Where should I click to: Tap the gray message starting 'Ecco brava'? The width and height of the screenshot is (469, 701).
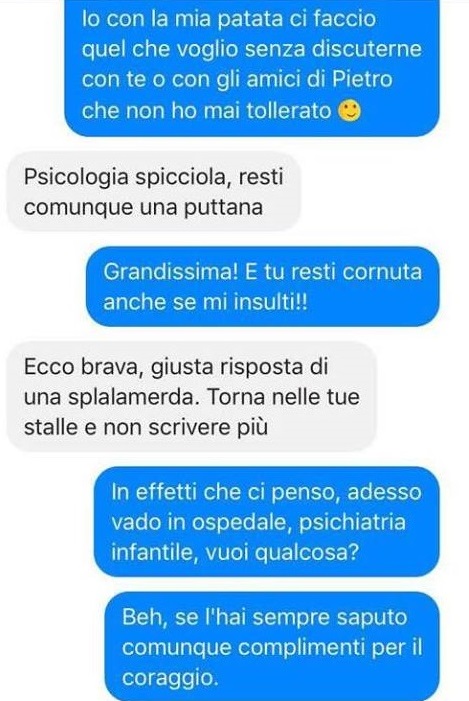192,397
